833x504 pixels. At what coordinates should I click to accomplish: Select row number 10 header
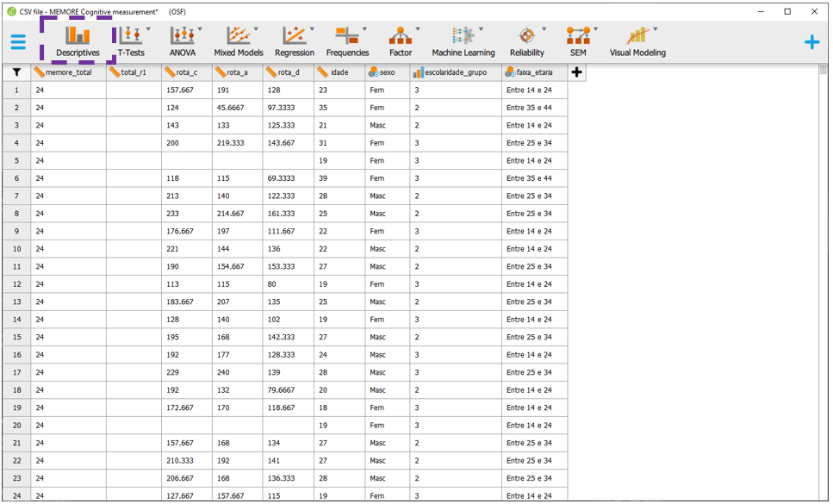pos(16,249)
